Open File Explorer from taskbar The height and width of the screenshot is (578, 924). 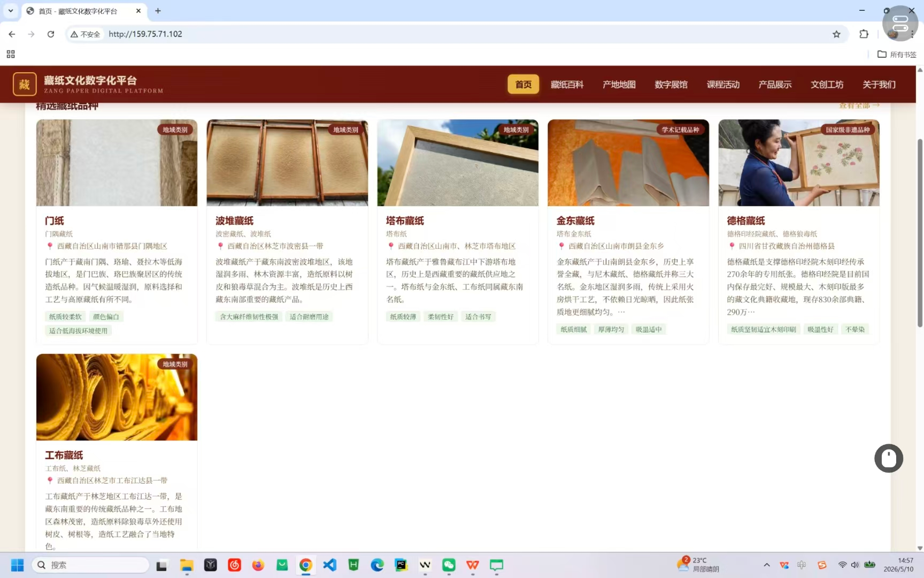click(x=187, y=565)
